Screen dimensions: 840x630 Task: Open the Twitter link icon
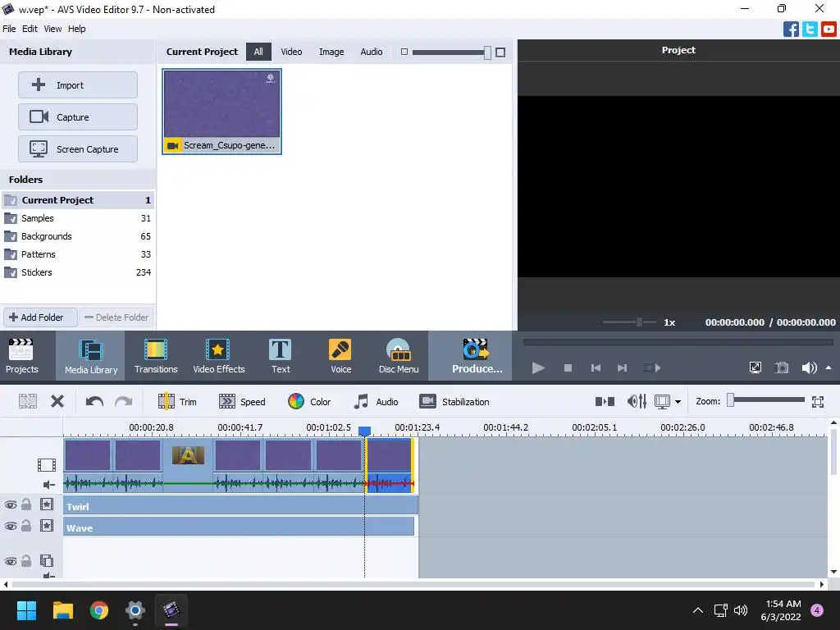click(810, 29)
